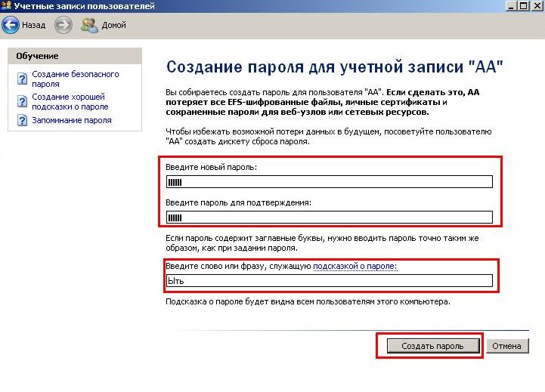Click the 'Назад' label in toolbar

(x=34, y=26)
